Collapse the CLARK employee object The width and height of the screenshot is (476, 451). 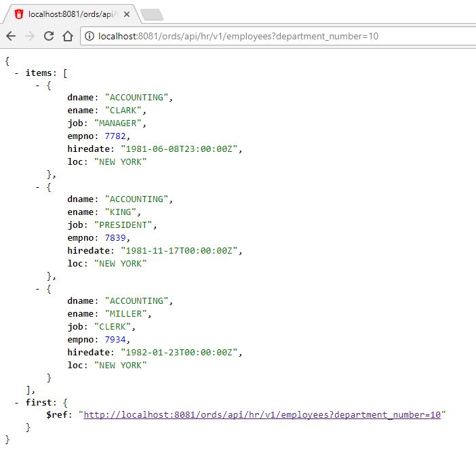coord(37,85)
